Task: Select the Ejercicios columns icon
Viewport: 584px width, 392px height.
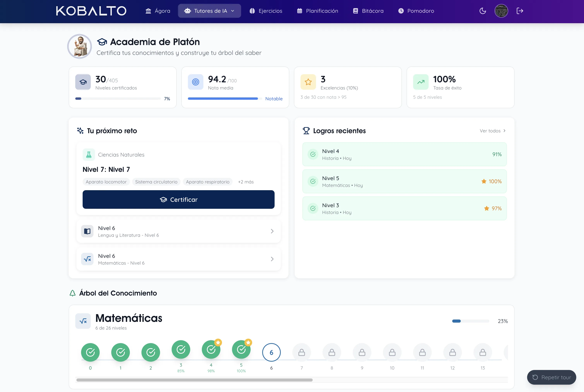Action: click(x=252, y=11)
